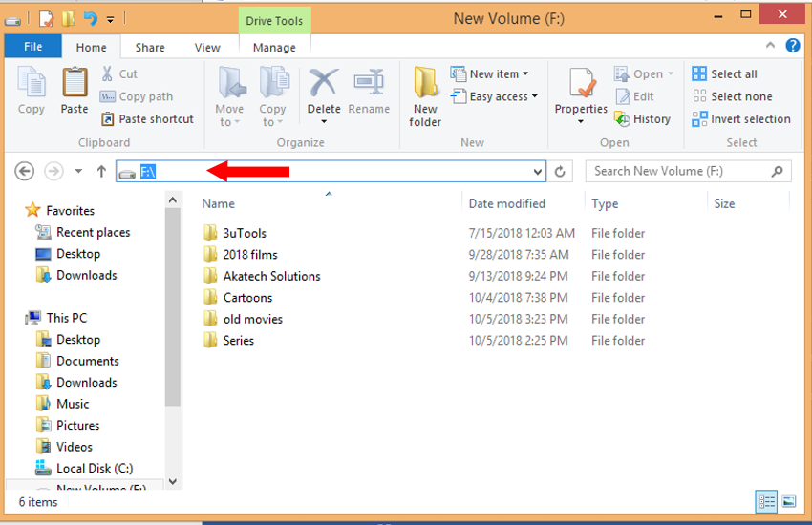Image resolution: width=812 pixels, height=525 pixels.
Task: Open the Properties icon
Action: pos(582,83)
